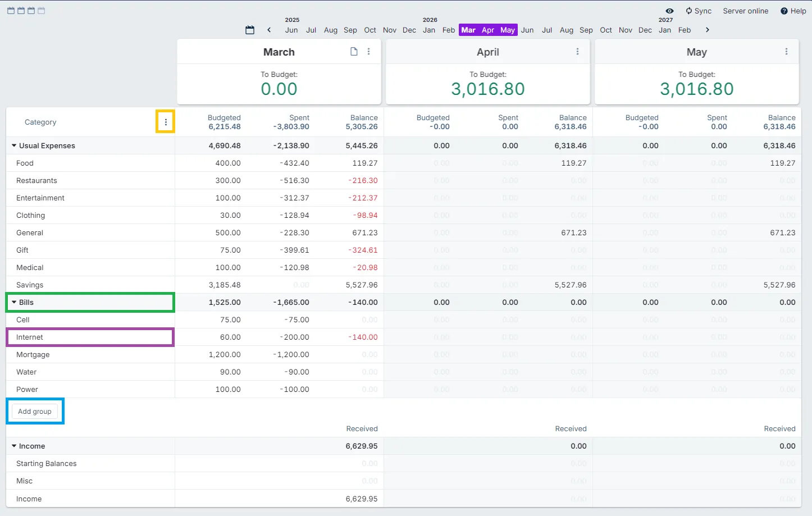Viewport: 812px width, 516px height.
Task: Click the Sync button
Action: tap(698, 11)
